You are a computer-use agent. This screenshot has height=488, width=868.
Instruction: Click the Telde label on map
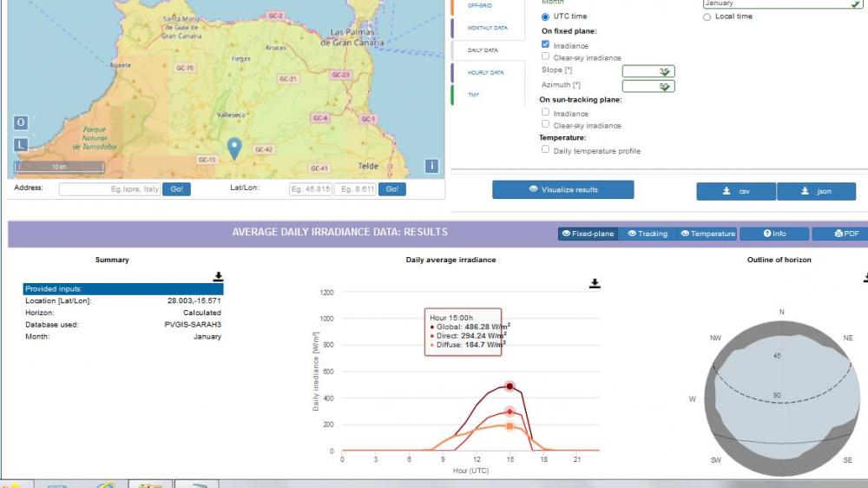click(368, 166)
